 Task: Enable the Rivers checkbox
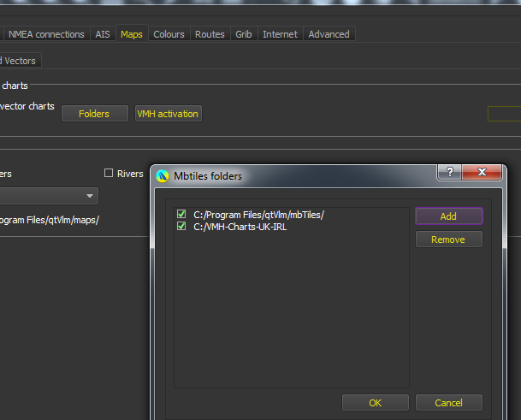tap(109, 174)
